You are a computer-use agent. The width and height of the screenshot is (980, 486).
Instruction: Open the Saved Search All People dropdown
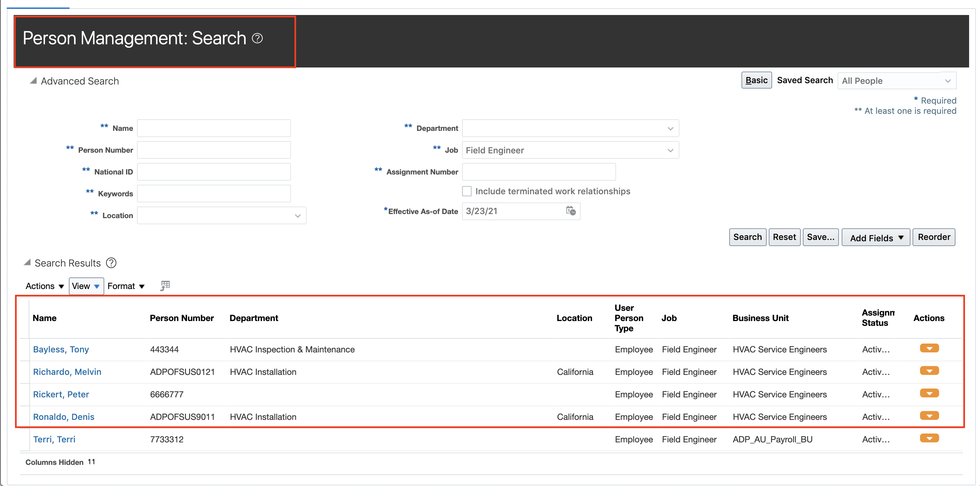pyautogui.click(x=948, y=81)
